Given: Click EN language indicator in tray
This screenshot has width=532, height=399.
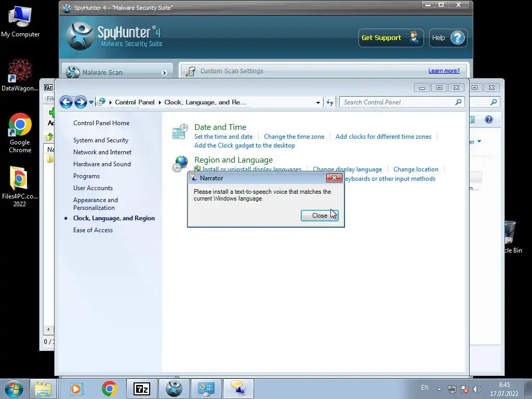Looking at the screenshot, I should pos(424,388).
